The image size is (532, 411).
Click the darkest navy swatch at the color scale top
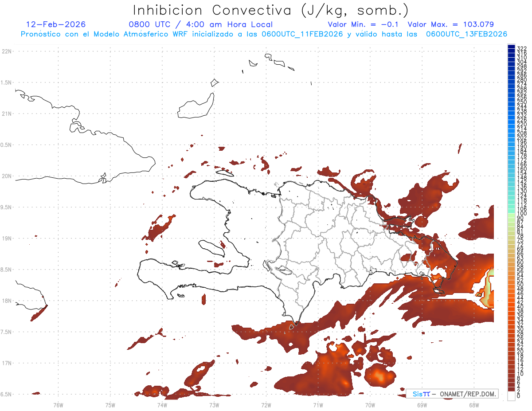511,47
